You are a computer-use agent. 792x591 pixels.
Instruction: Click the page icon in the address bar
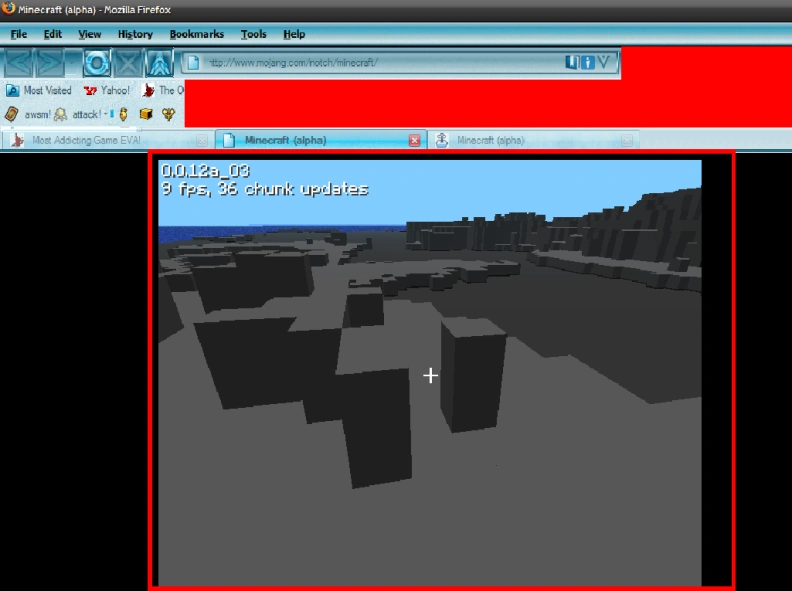click(193, 63)
